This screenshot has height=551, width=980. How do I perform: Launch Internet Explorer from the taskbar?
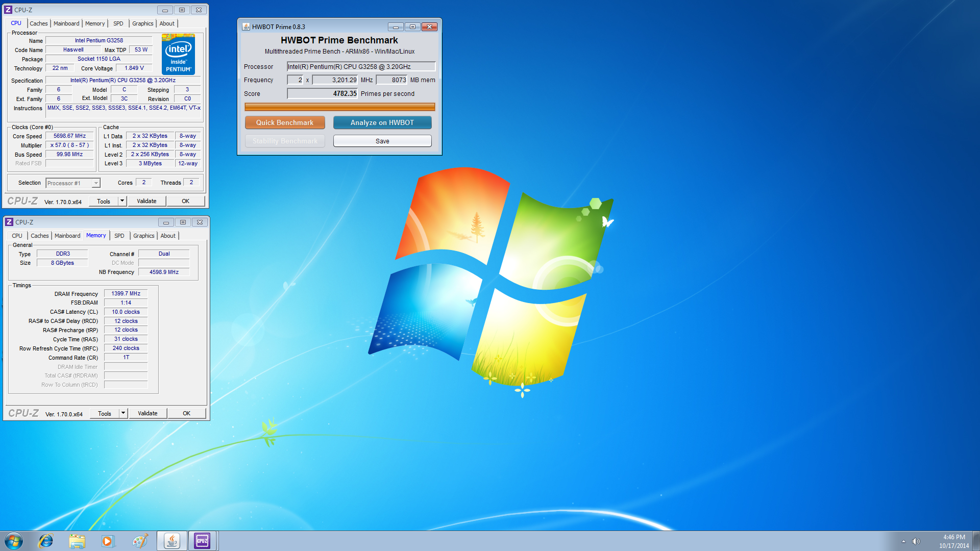coord(46,541)
